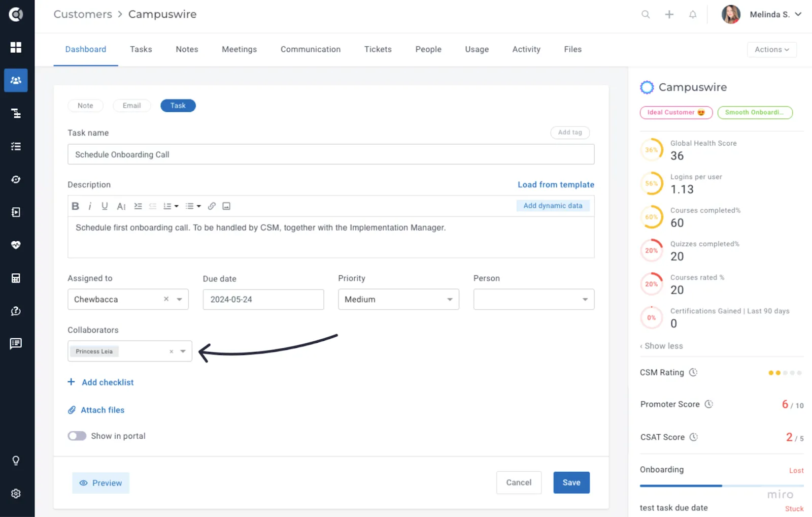Open the Melinda S. user menu

[x=762, y=14]
